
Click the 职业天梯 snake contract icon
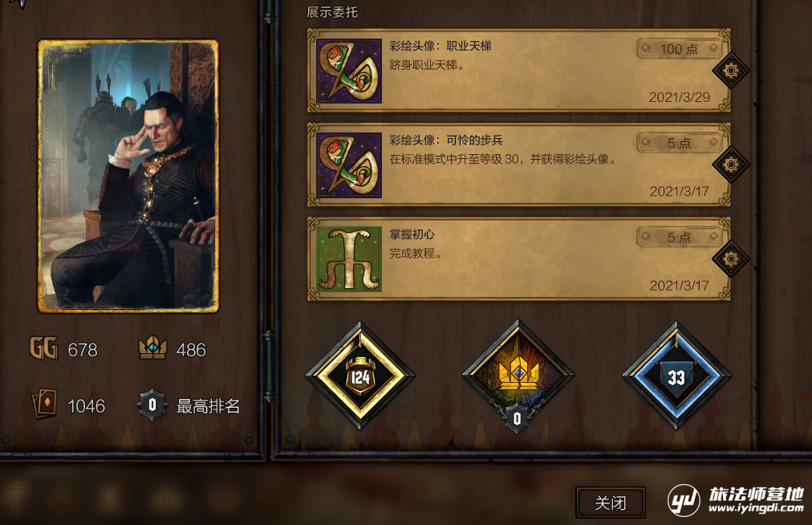349,71
